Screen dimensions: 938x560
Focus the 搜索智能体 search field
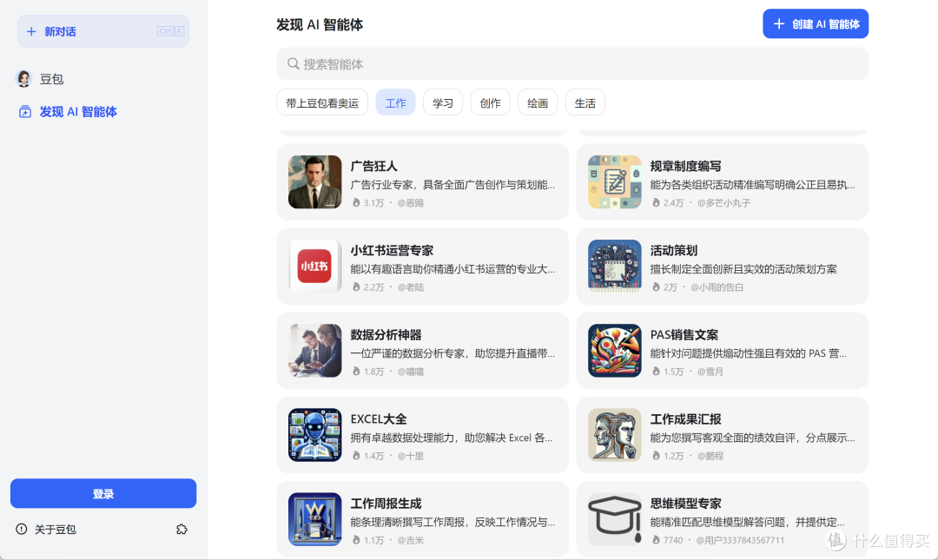pos(572,63)
